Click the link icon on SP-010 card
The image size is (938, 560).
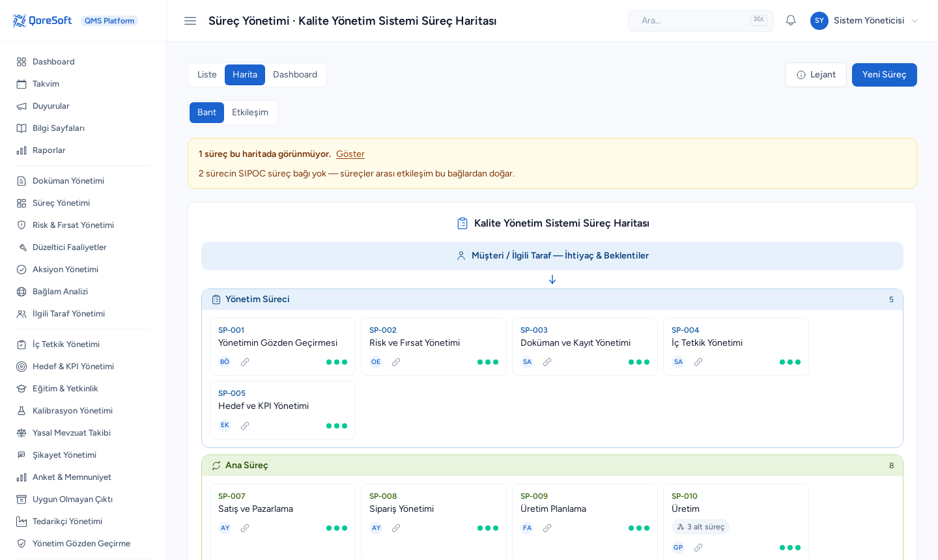click(x=698, y=548)
